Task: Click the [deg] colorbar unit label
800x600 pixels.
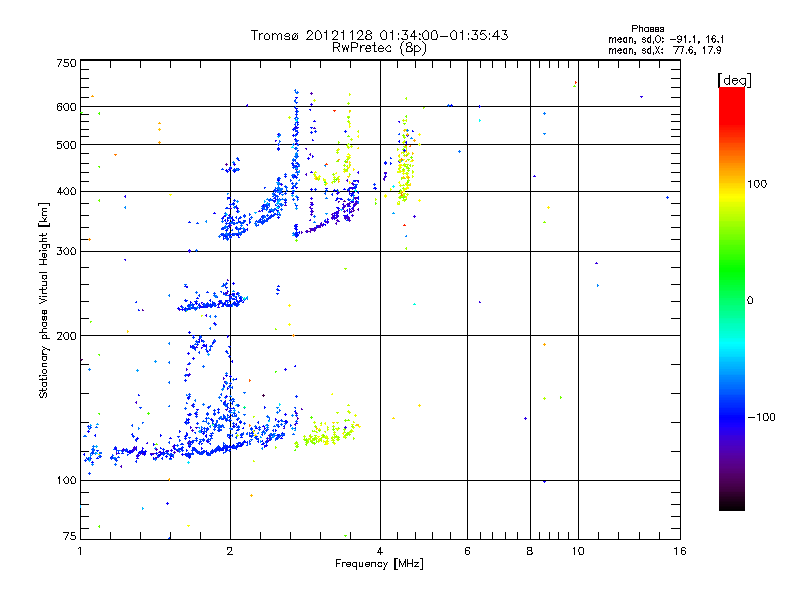Action: (734, 80)
